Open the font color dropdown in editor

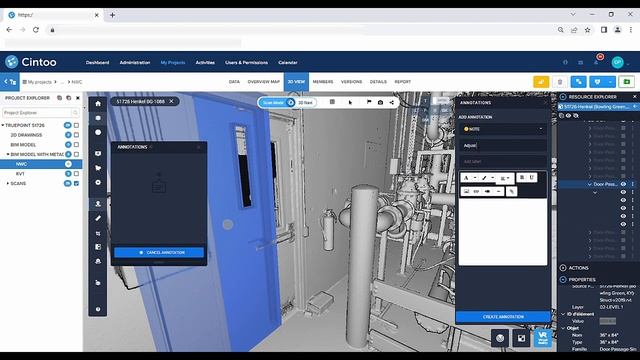pyautogui.click(x=475, y=178)
